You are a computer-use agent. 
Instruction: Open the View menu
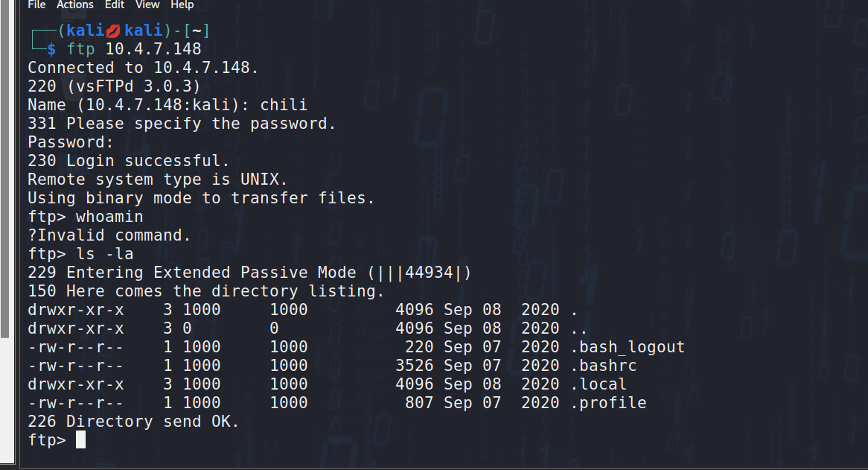[147, 4]
